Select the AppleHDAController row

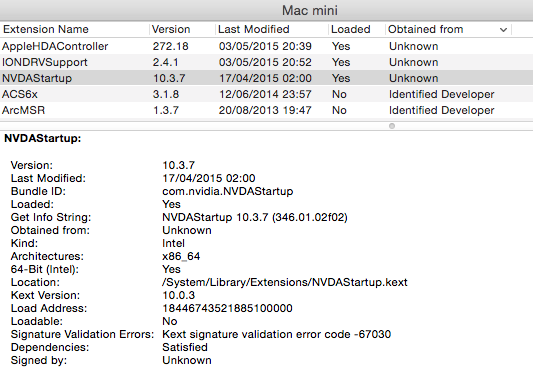click(266, 46)
